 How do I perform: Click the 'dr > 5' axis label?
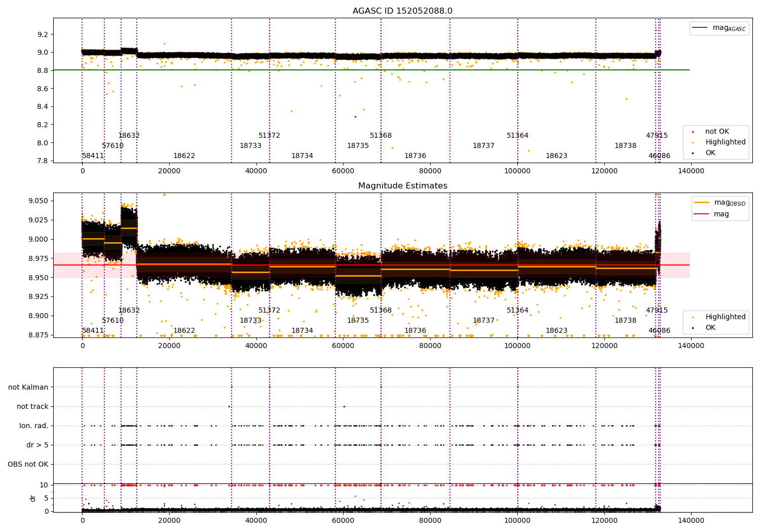pos(37,445)
